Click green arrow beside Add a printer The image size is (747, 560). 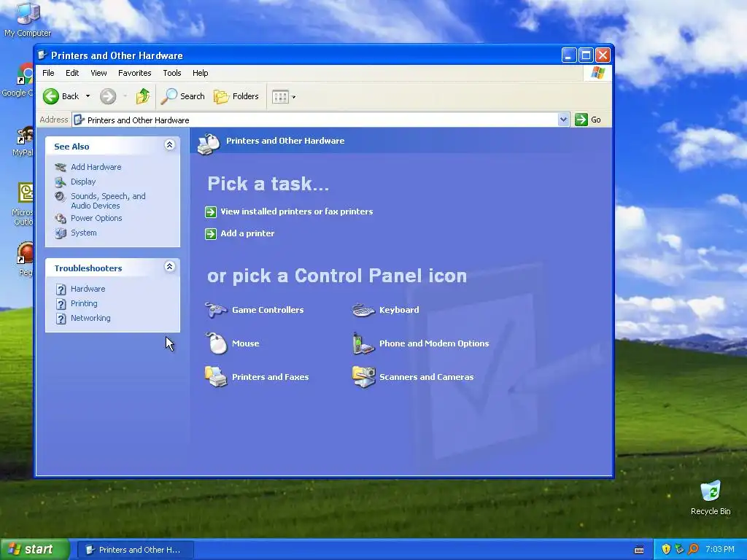pyautogui.click(x=211, y=234)
